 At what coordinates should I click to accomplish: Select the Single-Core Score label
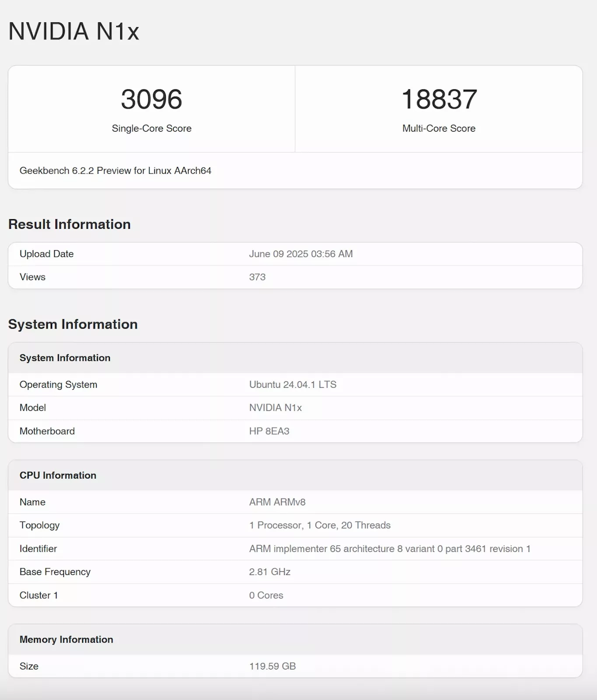[x=151, y=128]
